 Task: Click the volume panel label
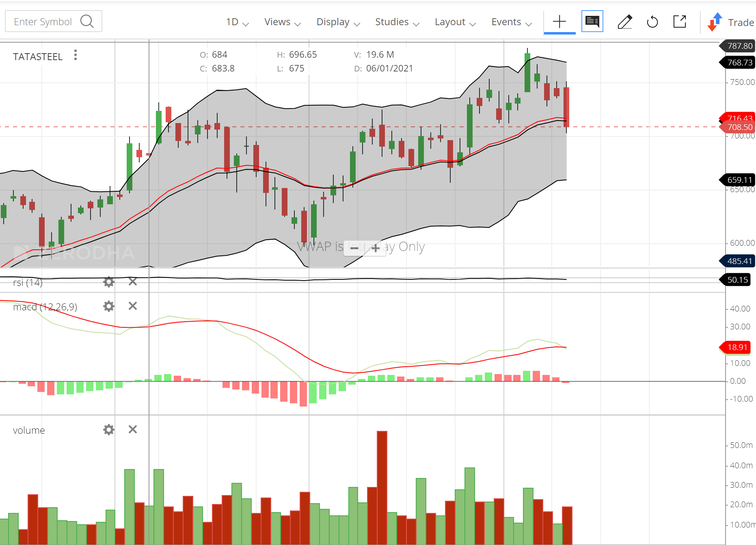point(29,430)
